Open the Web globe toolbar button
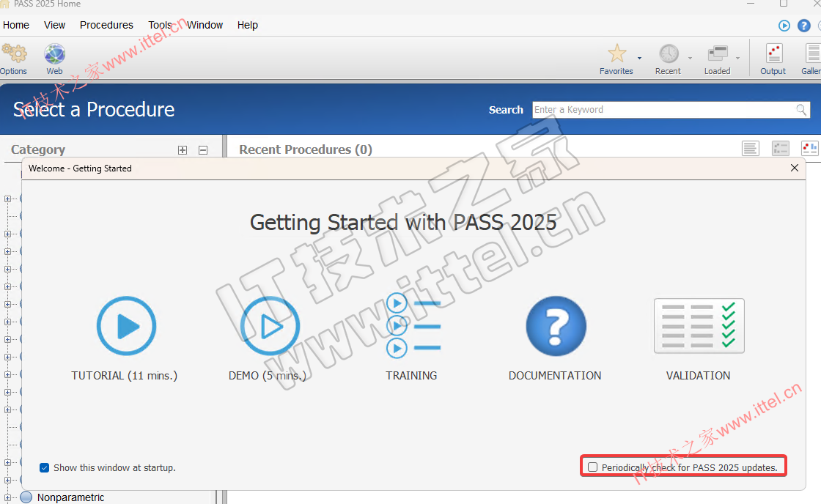821x504 pixels. pos(54,59)
